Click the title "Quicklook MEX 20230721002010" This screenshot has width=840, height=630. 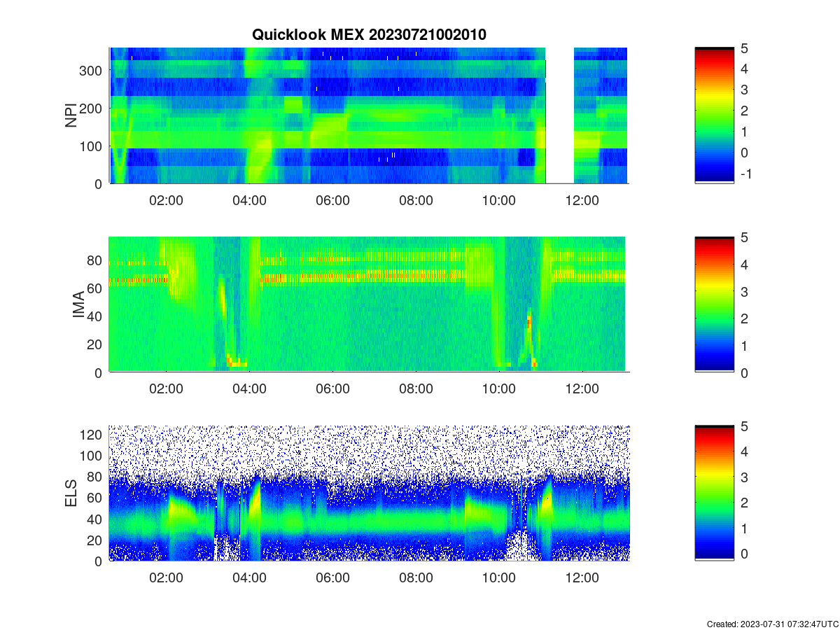(x=369, y=34)
